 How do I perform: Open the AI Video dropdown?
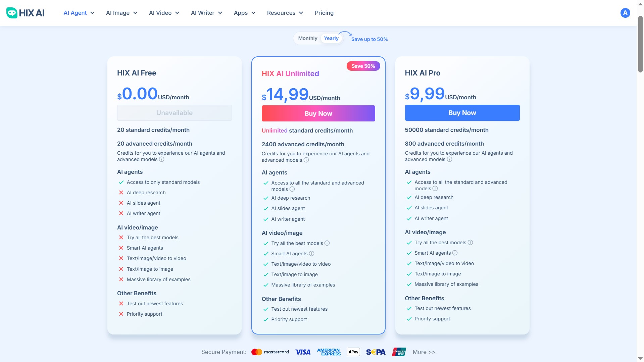(x=164, y=13)
